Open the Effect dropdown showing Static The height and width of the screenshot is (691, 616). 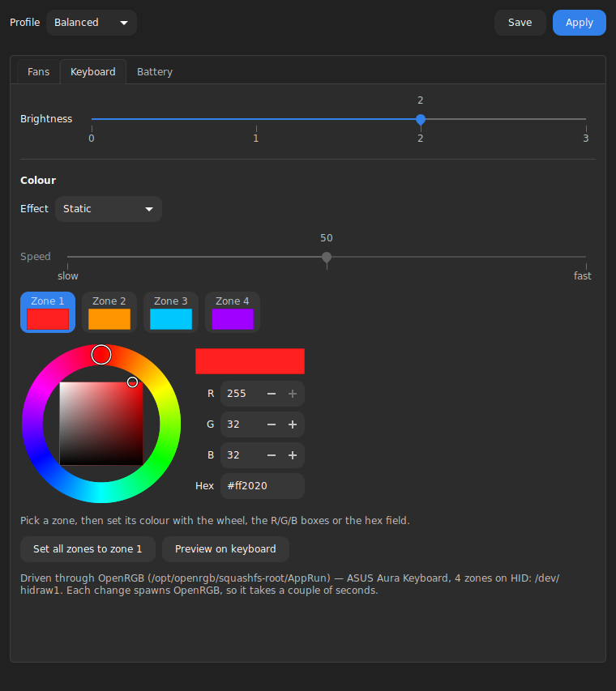[x=109, y=209]
